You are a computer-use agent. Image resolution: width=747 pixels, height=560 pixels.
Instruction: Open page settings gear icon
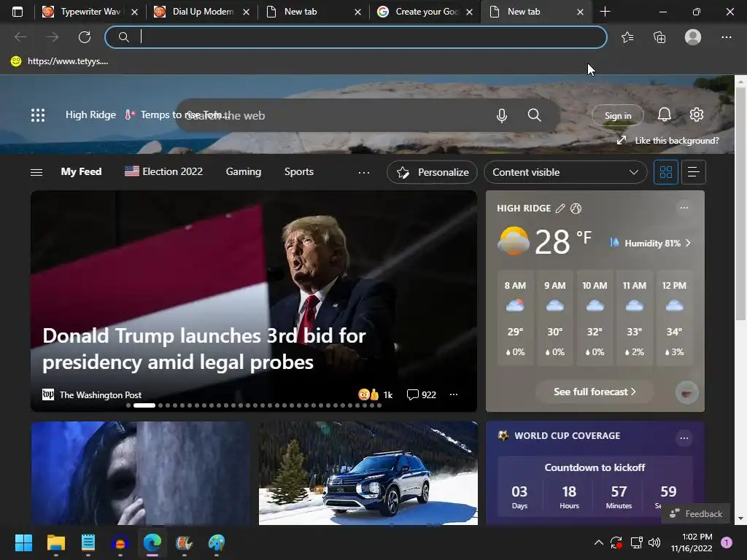[697, 114]
